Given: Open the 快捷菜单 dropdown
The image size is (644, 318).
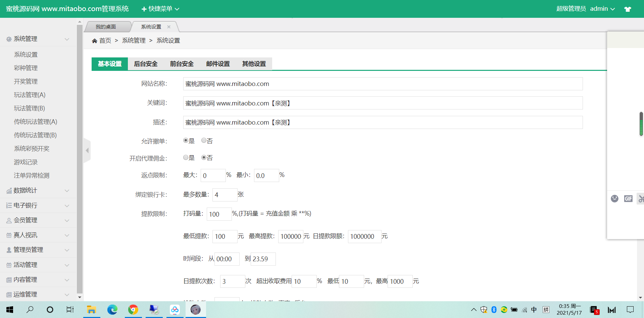Looking at the screenshot, I should click(x=160, y=9).
